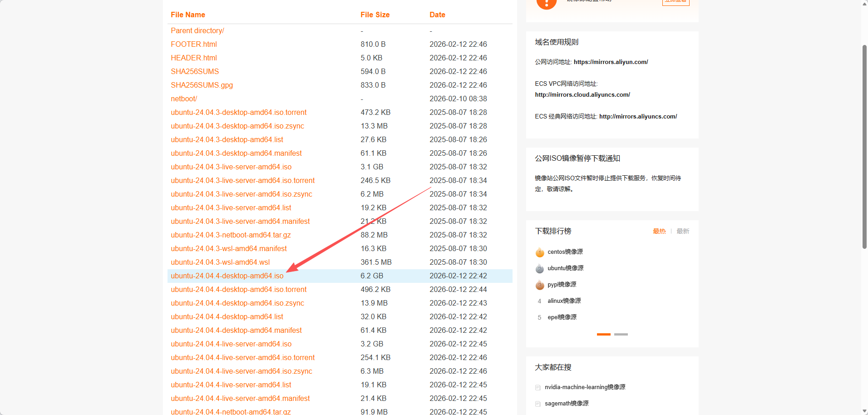The width and height of the screenshot is (868, 415).
Task: Select the first orange carousel indicator
Action: pyautogui.click(x=604, y=334)
